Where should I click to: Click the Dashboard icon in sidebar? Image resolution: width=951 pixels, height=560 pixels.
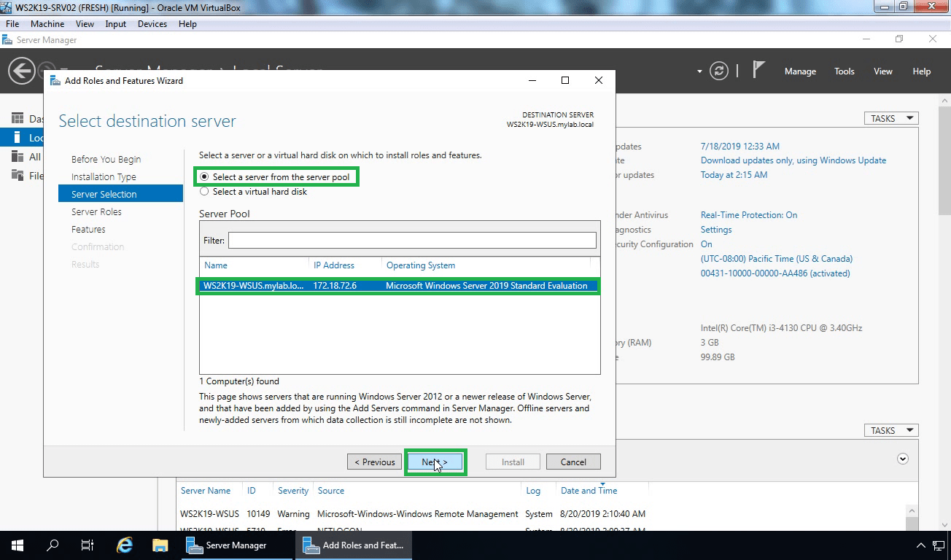pyautogui.click(x=17, y=118)
